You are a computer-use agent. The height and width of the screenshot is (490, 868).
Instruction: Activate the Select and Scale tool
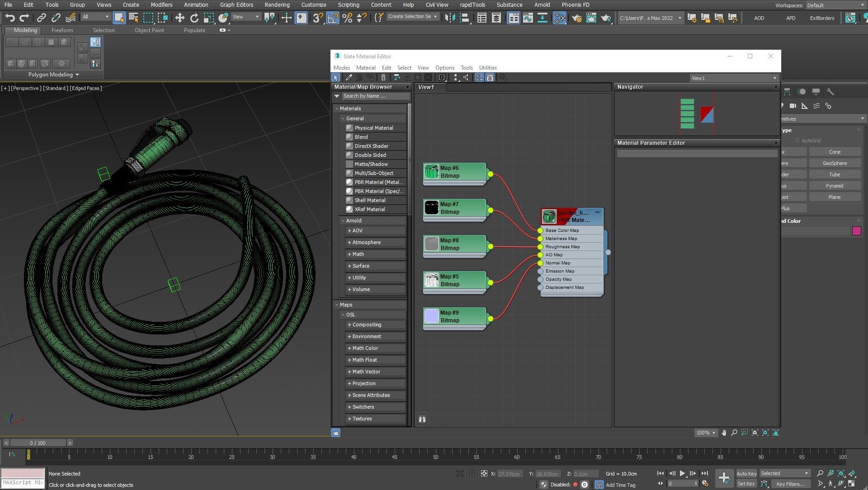pyautogui.click(x=209, y=18)
